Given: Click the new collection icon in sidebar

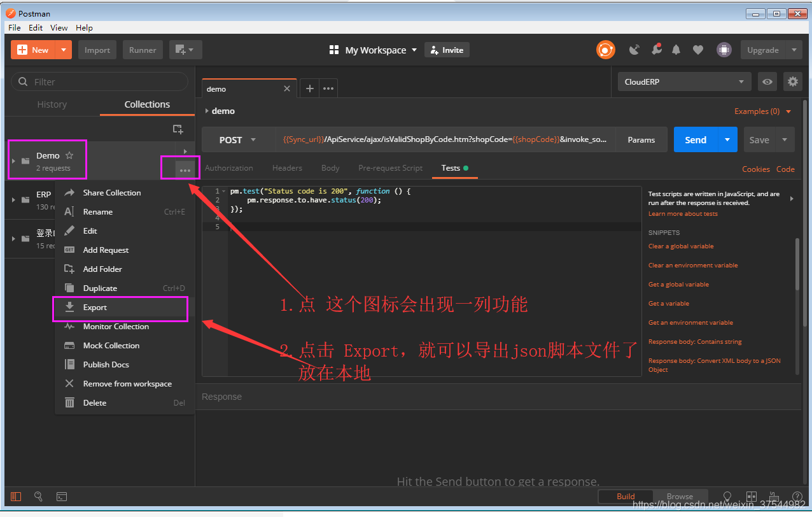Looking at the screenshot, I should (x=178, y=129).
